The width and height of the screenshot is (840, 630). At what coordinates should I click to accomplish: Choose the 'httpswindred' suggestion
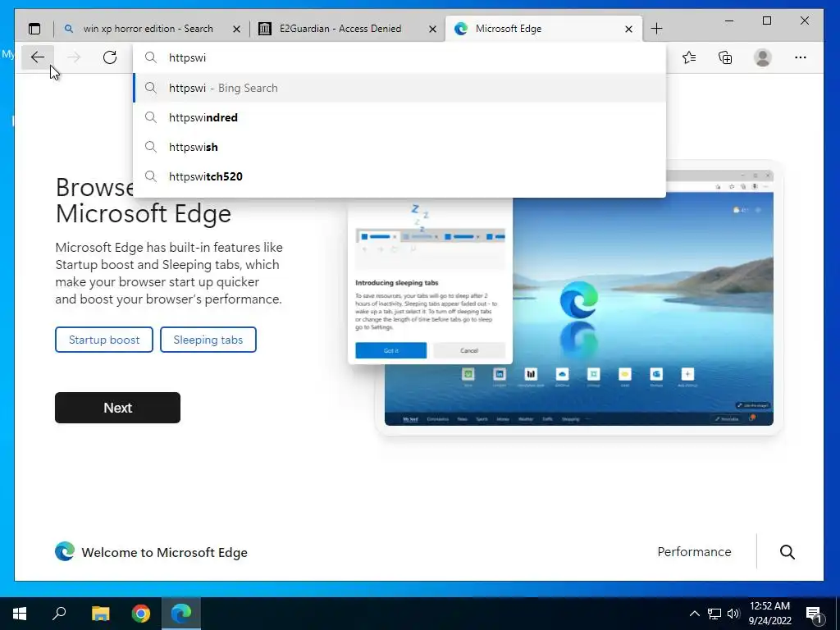[399, 117]
